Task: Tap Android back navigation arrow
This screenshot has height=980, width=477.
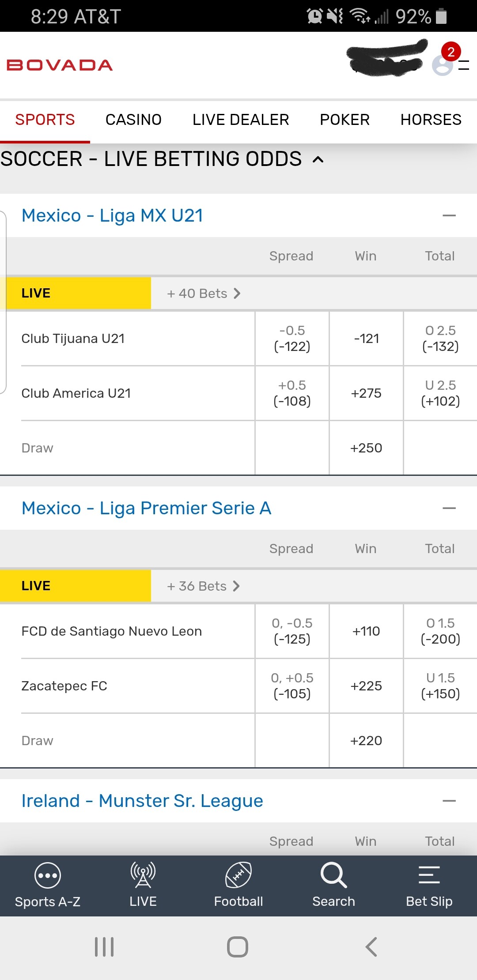Action: (371, 947)
